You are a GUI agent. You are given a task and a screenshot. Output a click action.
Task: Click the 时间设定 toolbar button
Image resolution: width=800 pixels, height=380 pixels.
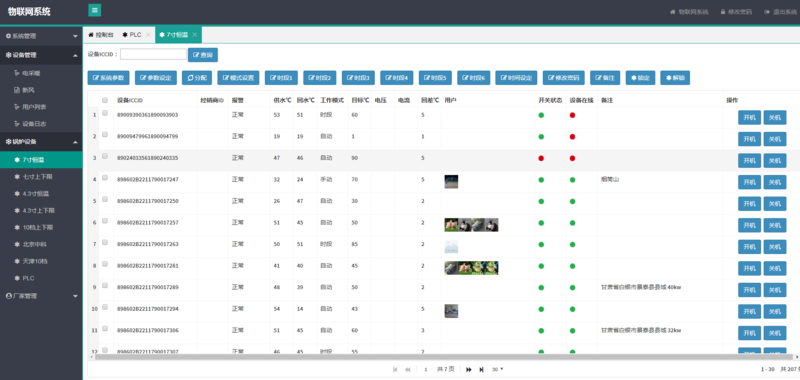516,78
